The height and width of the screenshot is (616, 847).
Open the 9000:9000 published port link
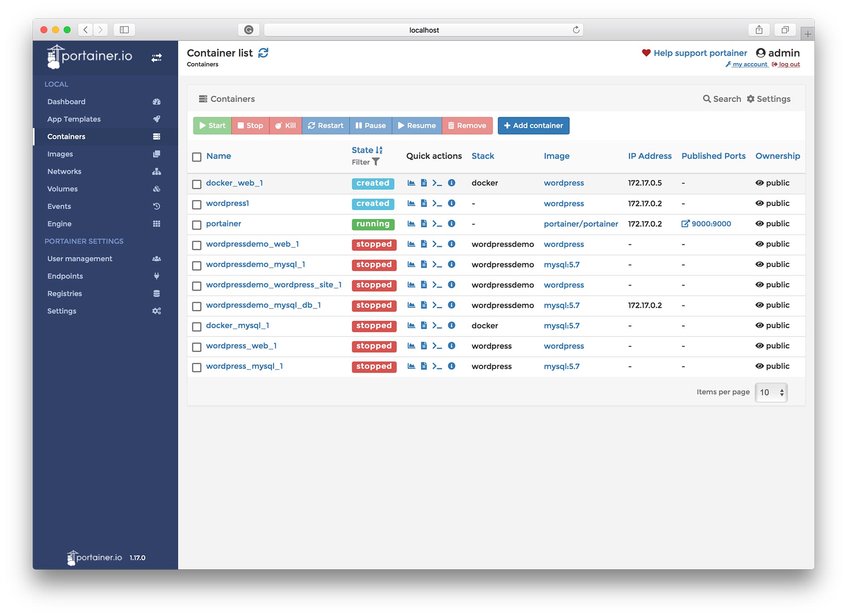[706, 224]
